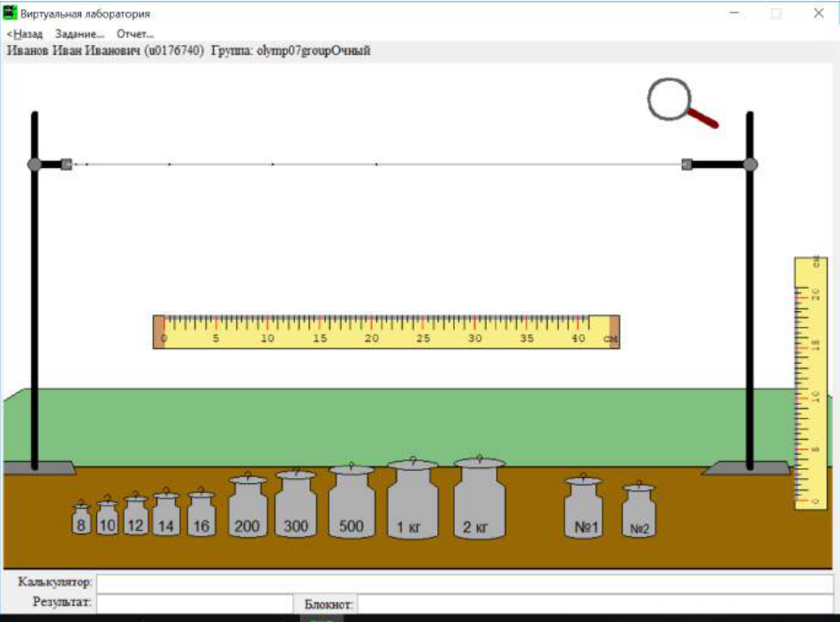Select the vertical yellow ruler

coord(811,383)
